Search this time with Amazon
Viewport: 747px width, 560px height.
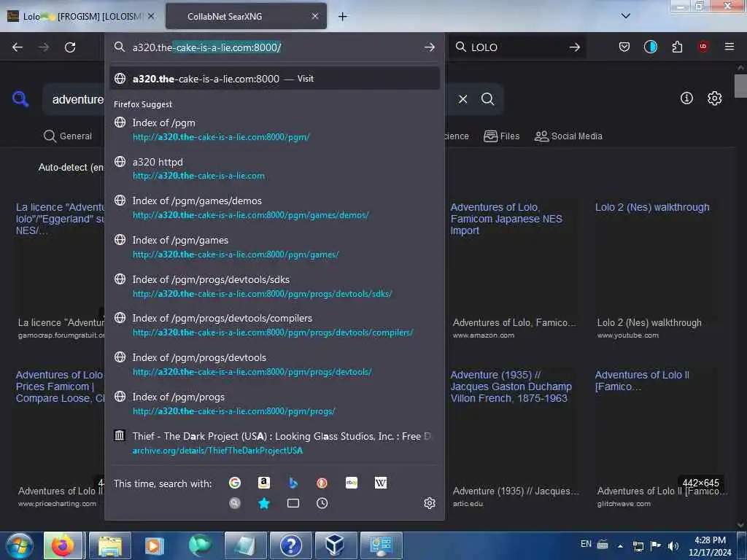[x=264, y=483]
